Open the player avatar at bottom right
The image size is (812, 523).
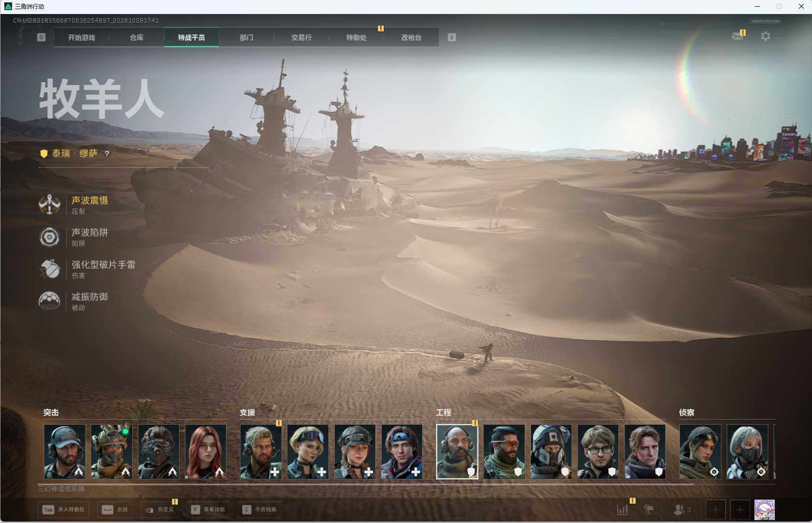click(765, 510)
